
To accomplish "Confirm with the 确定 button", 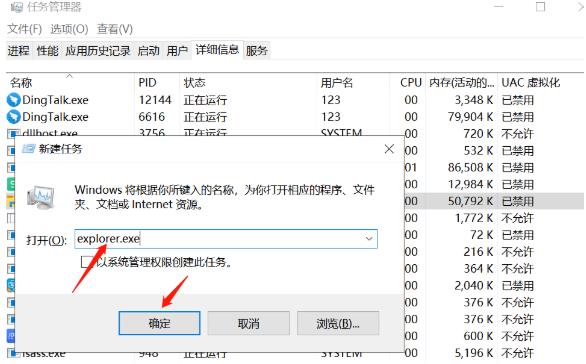I will [159, 323].
